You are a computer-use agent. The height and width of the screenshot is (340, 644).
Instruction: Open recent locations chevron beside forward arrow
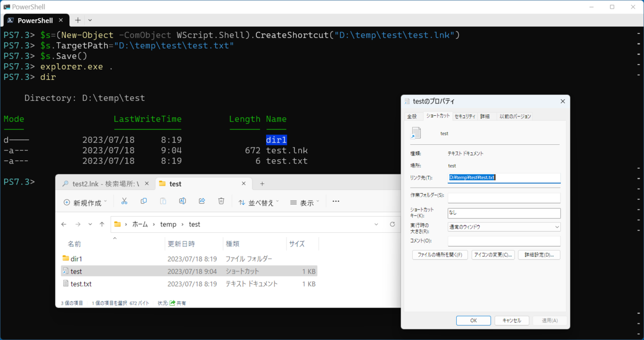[x=90, y=224]
